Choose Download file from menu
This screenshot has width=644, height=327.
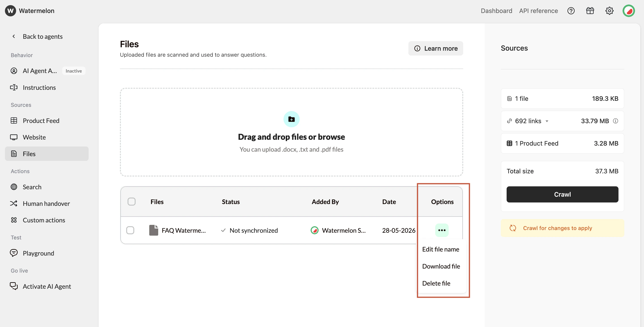coord(441,266)
